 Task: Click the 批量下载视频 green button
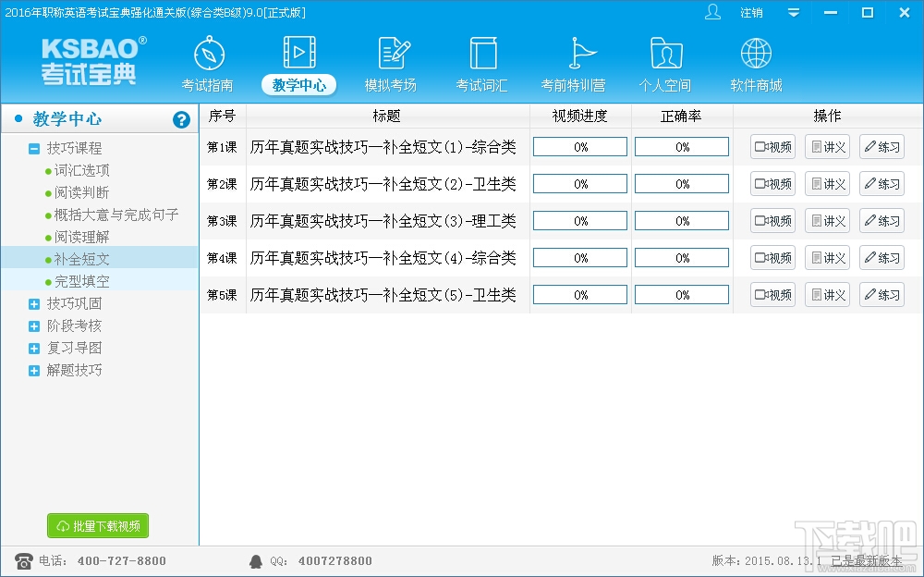(x=98, y=525)
